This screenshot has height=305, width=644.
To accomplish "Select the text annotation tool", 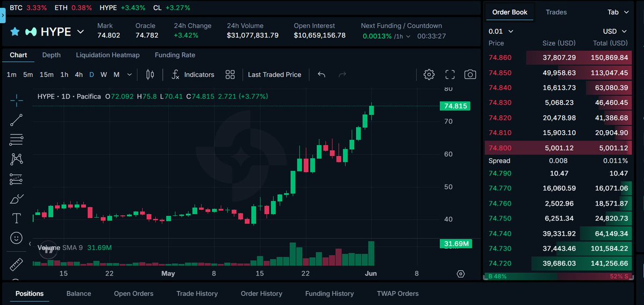I will (17, 218).
